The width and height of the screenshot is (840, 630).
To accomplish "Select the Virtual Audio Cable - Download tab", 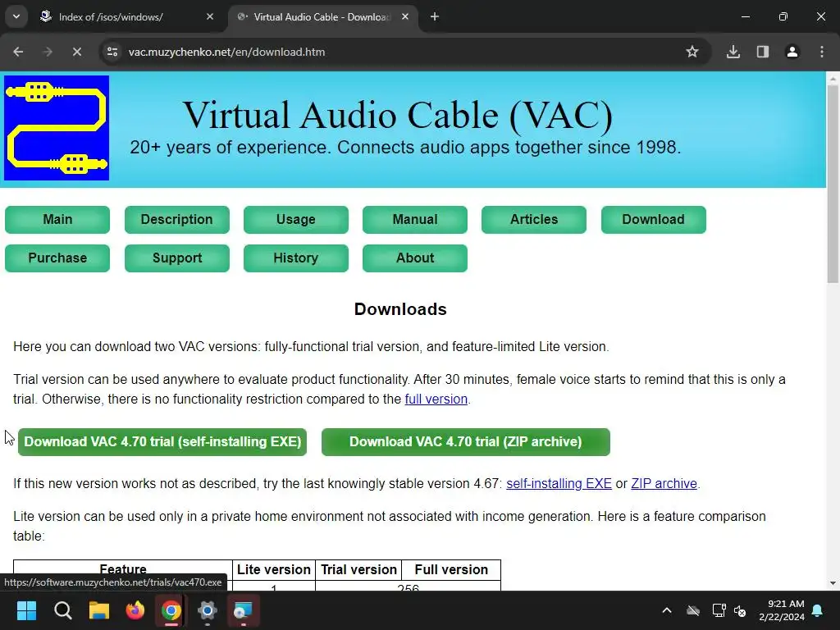I will (322, 17).
